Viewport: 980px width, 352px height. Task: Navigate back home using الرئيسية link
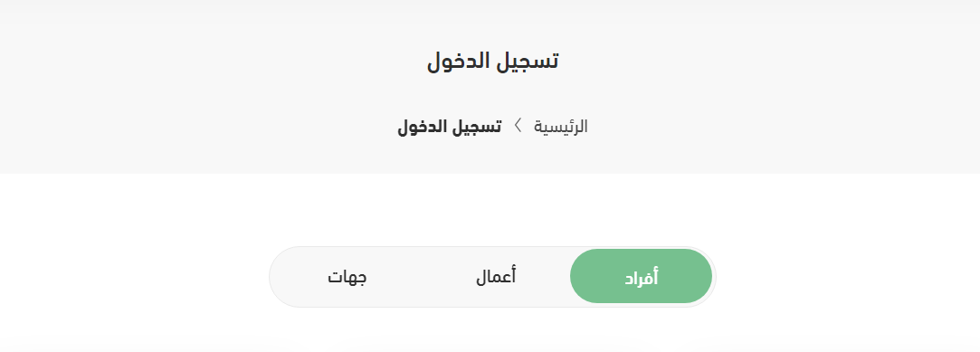pos(561,127)
